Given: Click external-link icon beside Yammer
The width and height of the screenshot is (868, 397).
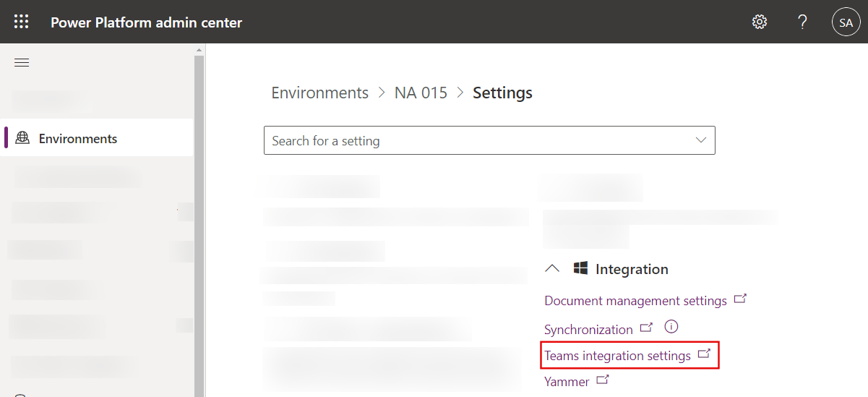Looking at the screenshot, I should pyautogui.click(x=603, y=379).
